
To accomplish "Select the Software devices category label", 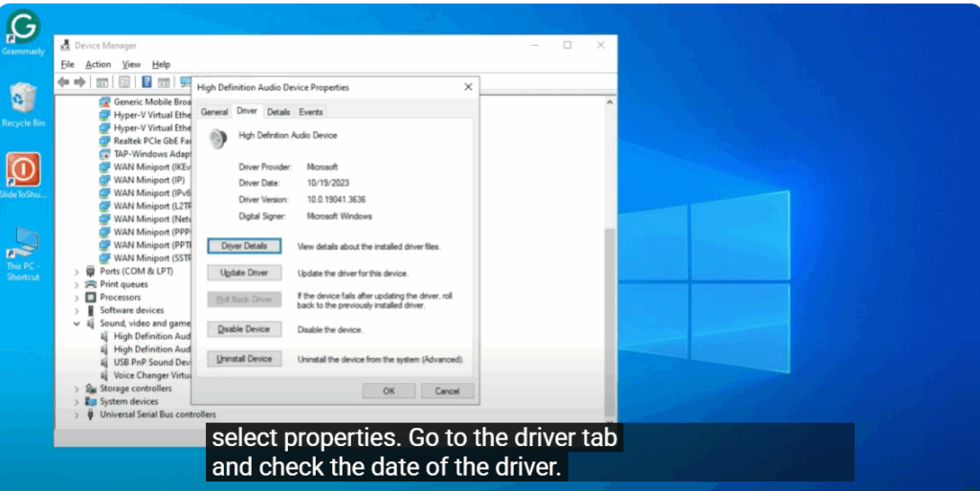I will pyautogui.click(x=132, y=310).
